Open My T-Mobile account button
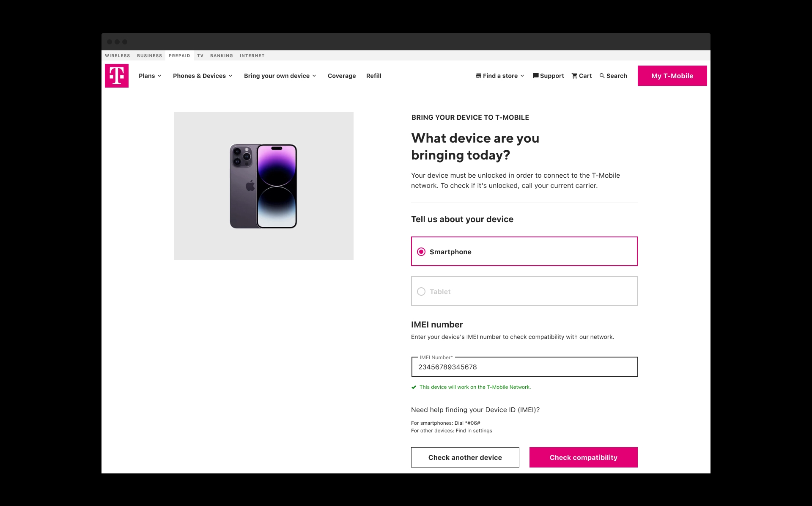This screenshot has height=506, width=812. point(672,76)
